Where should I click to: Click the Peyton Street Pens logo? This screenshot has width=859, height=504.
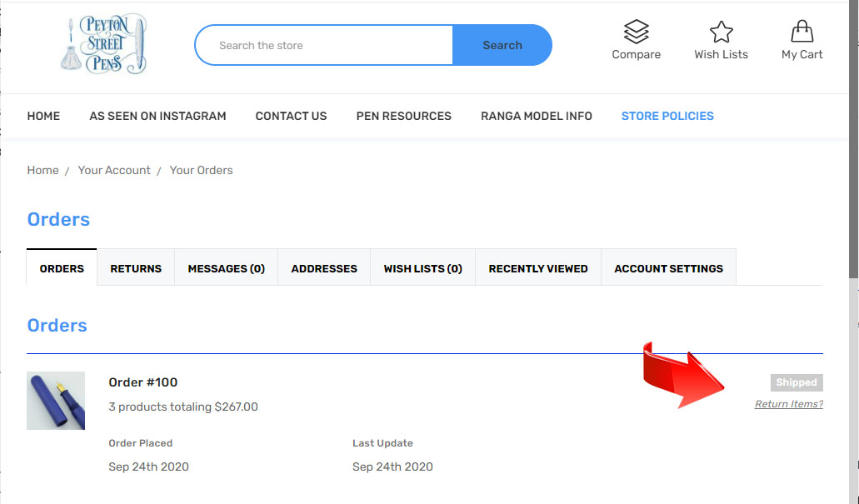tap(103, 44)
